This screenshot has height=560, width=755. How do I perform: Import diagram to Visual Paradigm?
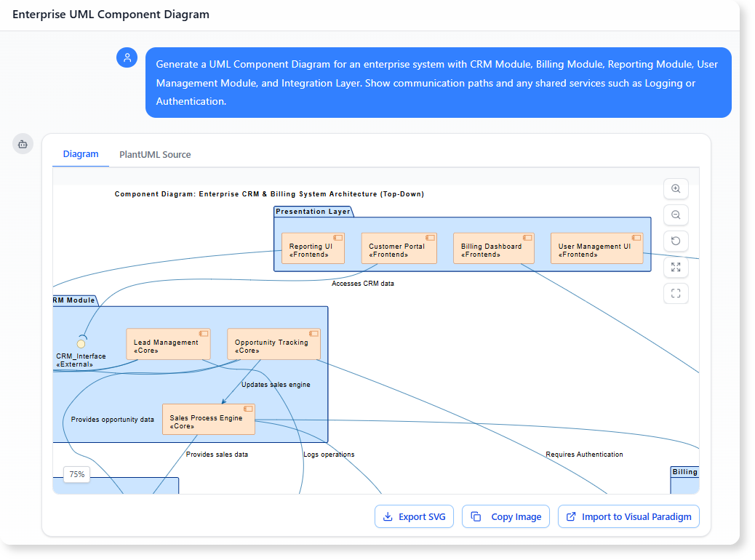(628, 516)
